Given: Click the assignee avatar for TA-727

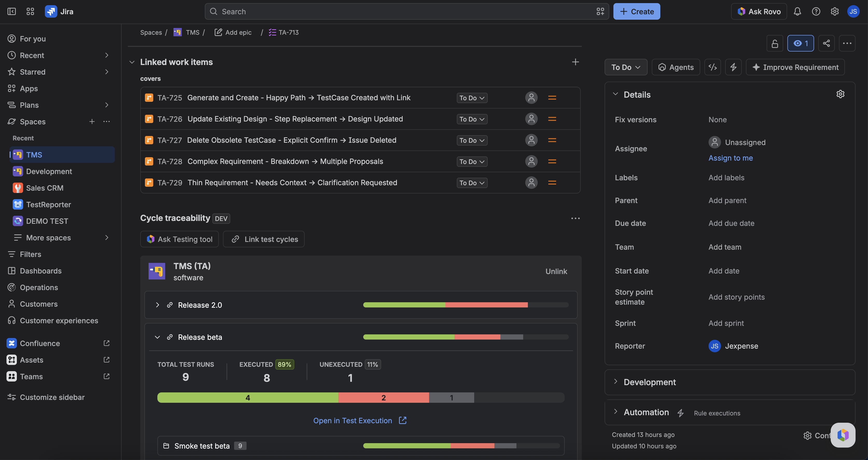Looking at the screenshot, I should pyautogui.click(x=531, y=140).
